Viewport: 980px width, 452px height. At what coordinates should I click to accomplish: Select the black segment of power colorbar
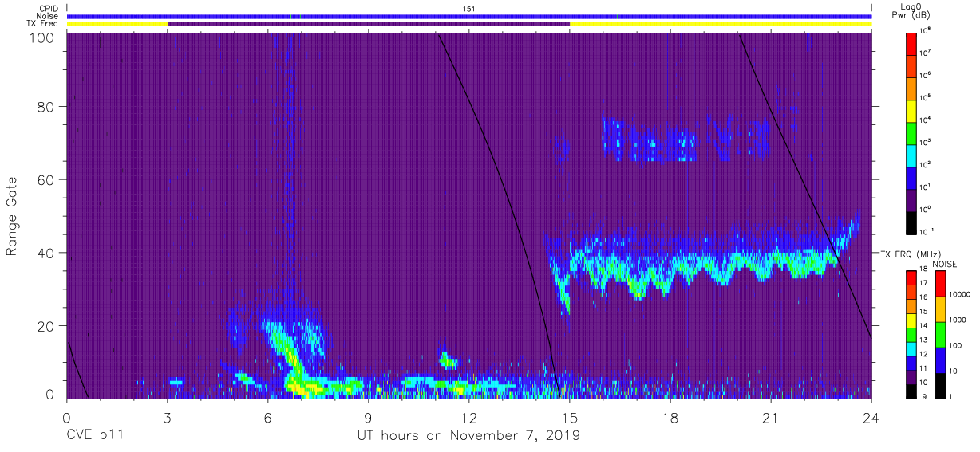(912, 222)
